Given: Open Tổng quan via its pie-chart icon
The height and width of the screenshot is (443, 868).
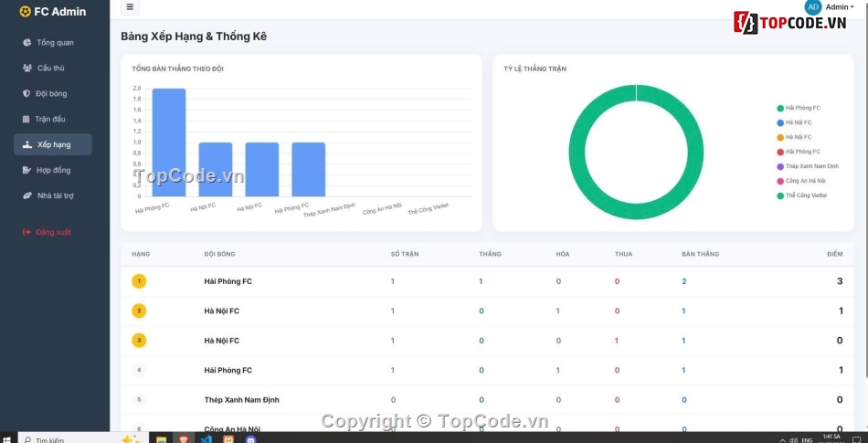Looking at the screenshot, I should (26, 43).
